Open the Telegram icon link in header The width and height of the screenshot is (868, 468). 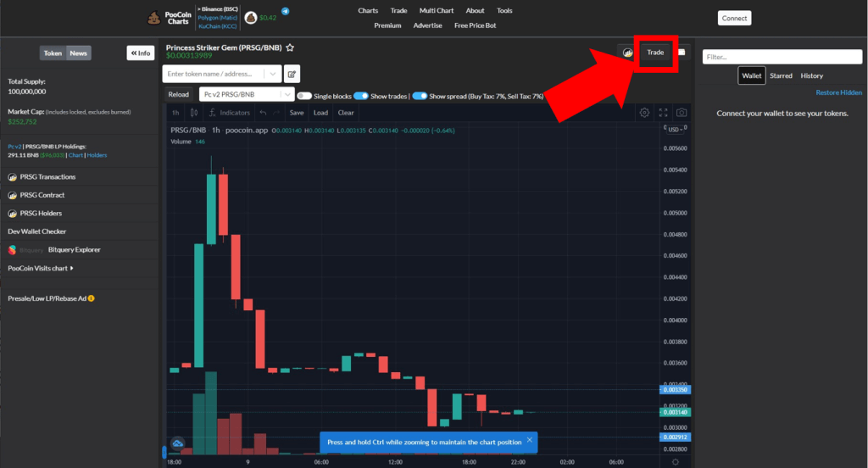285,11
